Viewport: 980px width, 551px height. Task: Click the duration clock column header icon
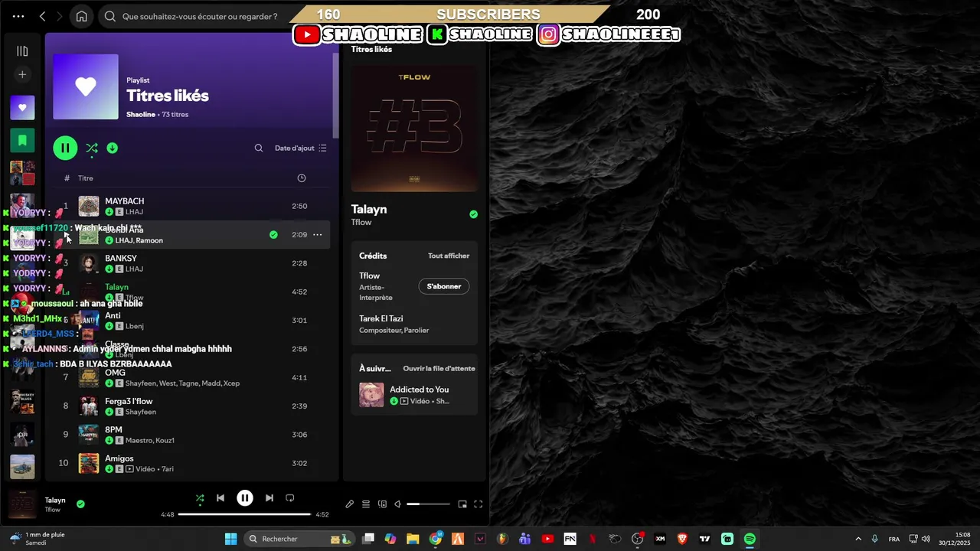point(302,178)
